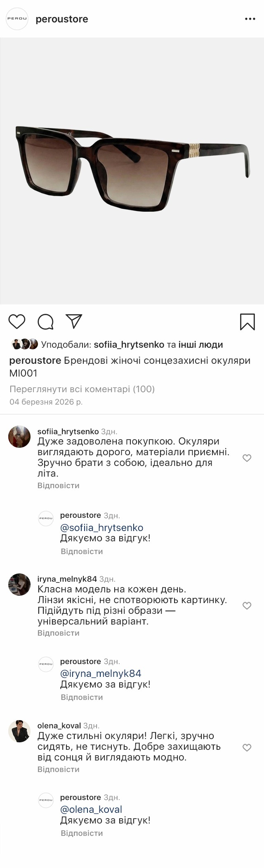Image resolution: width=264 pixels, height=868 pixels.
Task: Like the post with the heart icon
Action: pyautogui.click(x=17, y=321)
